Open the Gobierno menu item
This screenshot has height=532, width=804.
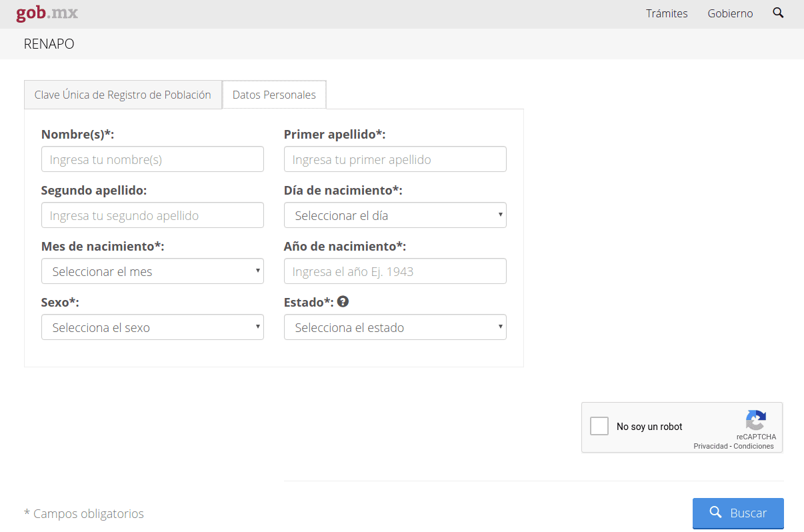[x=730, y=13]
